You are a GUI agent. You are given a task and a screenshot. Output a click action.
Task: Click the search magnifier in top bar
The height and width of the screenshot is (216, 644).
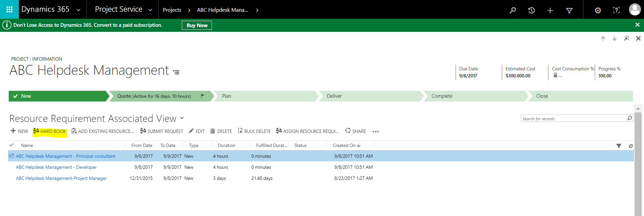pos(513,10)
